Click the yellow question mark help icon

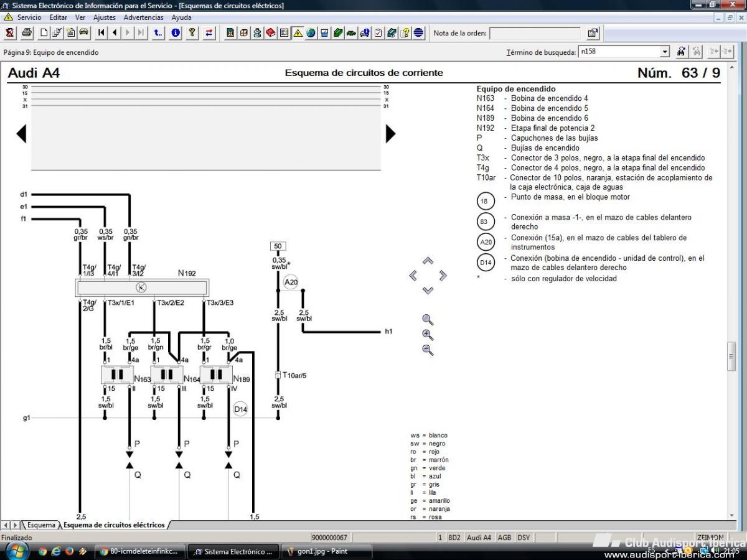(x=192, y=33)
